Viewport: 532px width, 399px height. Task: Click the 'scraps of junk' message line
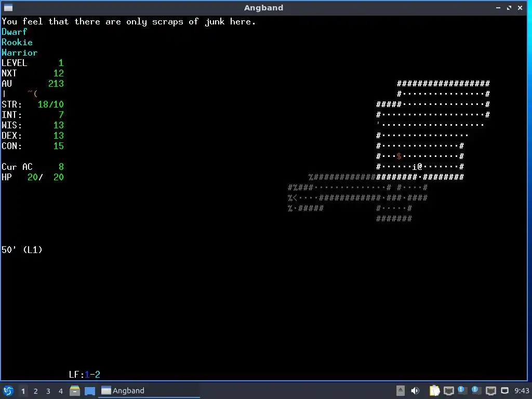pos(129,22)
